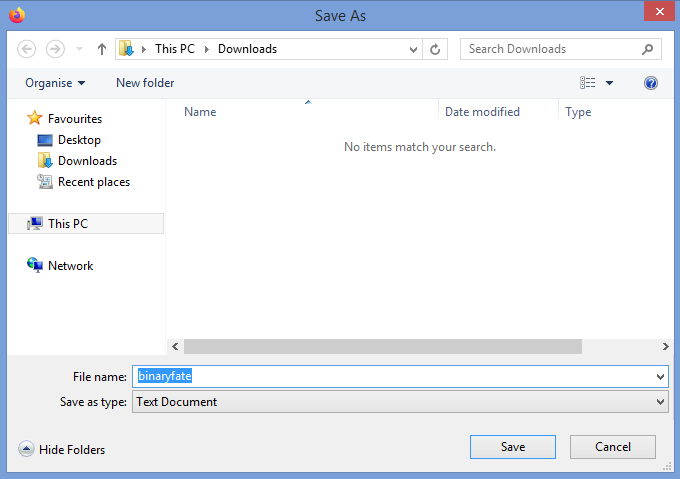Viewport: 680px width, 479px height.
Task: Select Desktop in Favourites
Action: tap(79, 140)
